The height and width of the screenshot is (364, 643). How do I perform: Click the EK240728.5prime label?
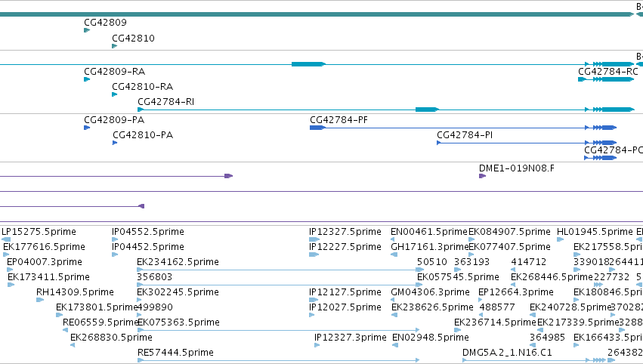(570, 307)
